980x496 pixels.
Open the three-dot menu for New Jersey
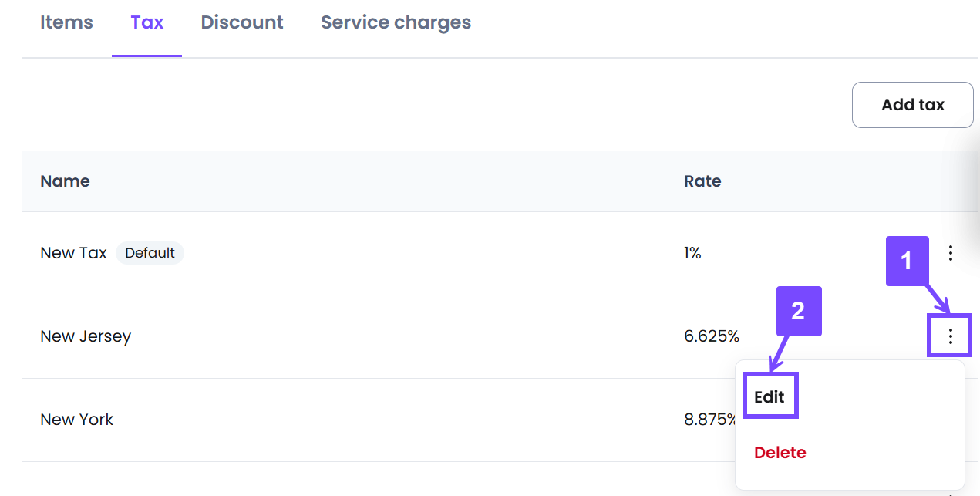951,336
